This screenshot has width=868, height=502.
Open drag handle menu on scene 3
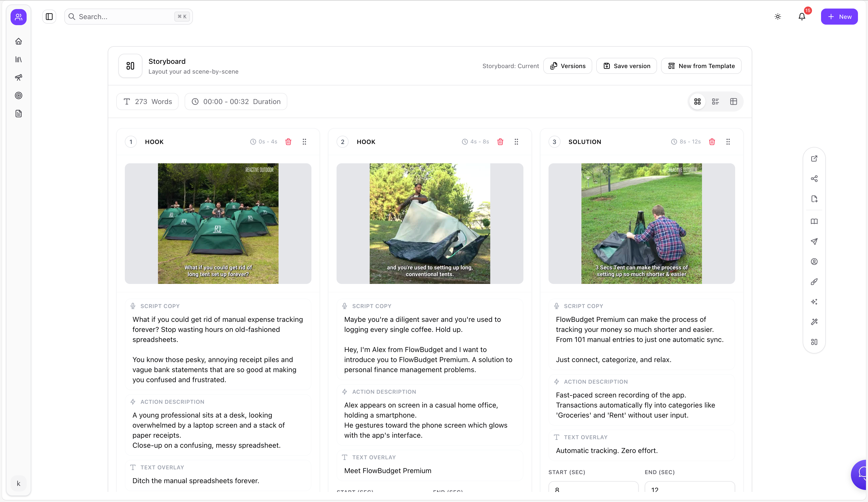[x=728, y=142]
